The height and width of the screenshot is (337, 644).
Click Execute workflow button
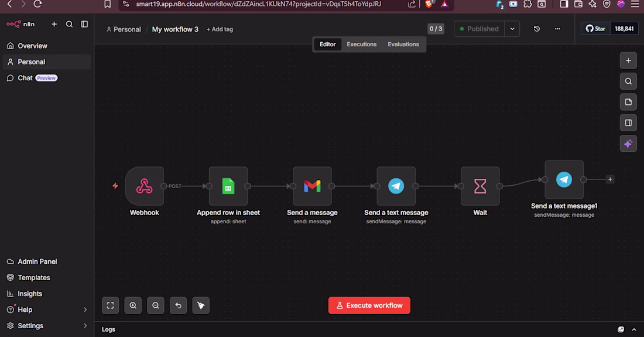[369, 305]
